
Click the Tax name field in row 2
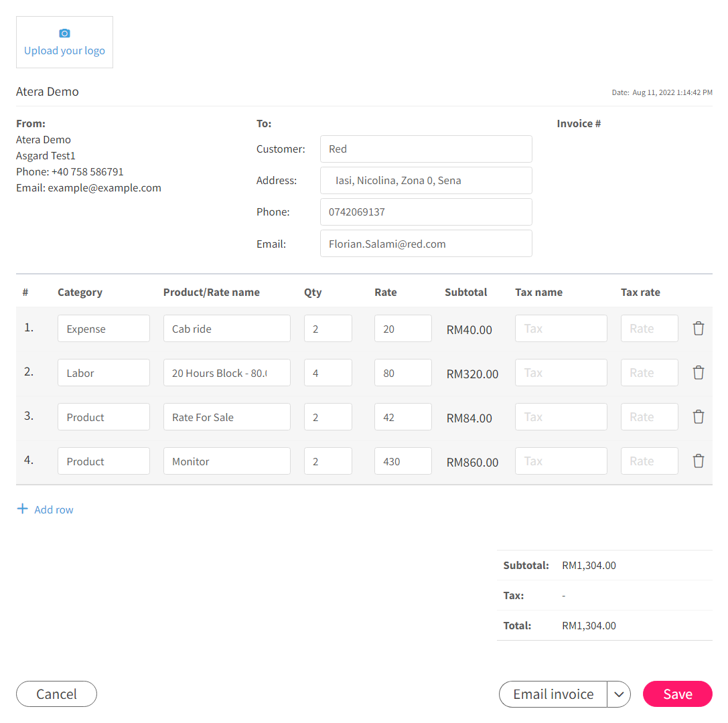[x=561, y=373]
